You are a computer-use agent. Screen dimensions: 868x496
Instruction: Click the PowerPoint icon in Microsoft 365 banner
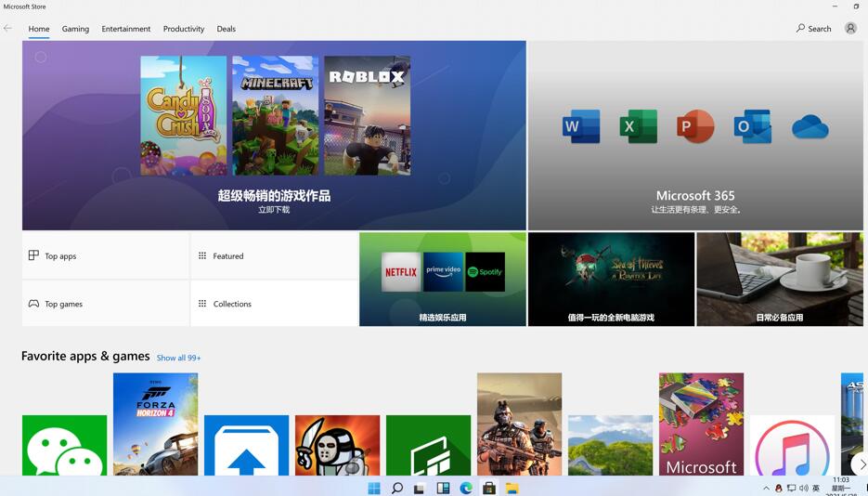[x=695, y=126]
